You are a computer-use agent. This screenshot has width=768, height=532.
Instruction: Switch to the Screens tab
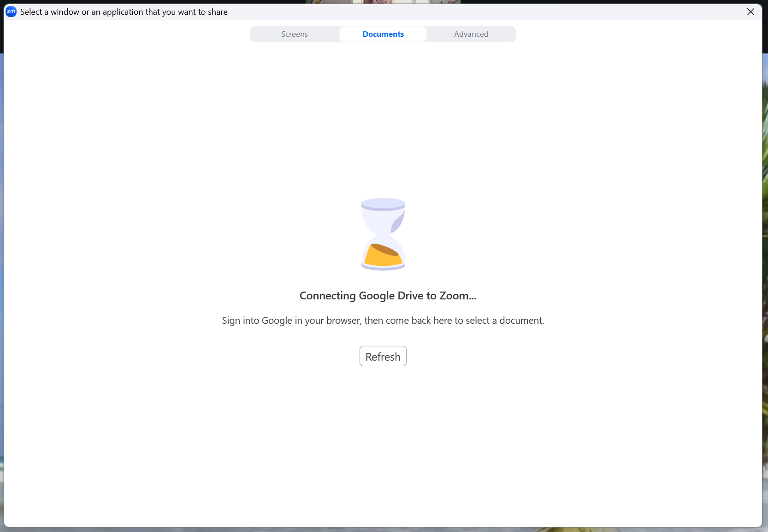(x=295, y=34)
